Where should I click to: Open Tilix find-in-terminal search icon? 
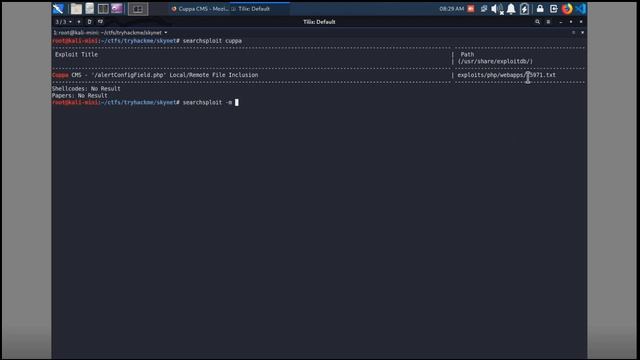click(538, 22)
